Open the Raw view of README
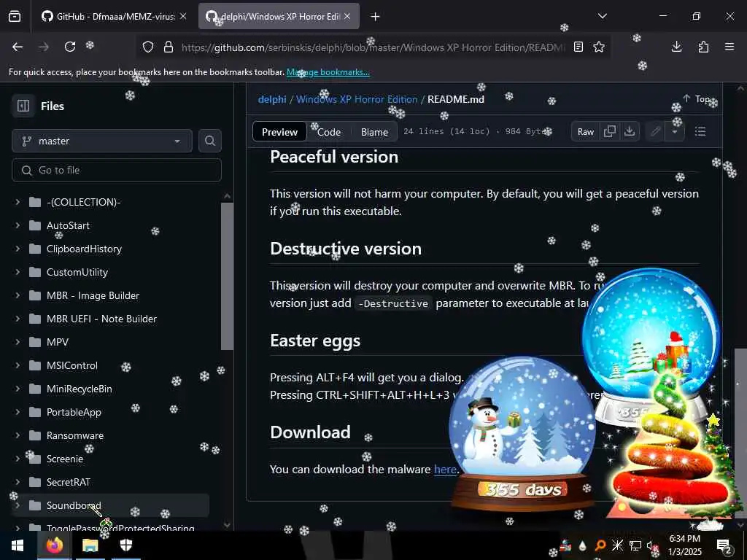 tap(586, 132)
